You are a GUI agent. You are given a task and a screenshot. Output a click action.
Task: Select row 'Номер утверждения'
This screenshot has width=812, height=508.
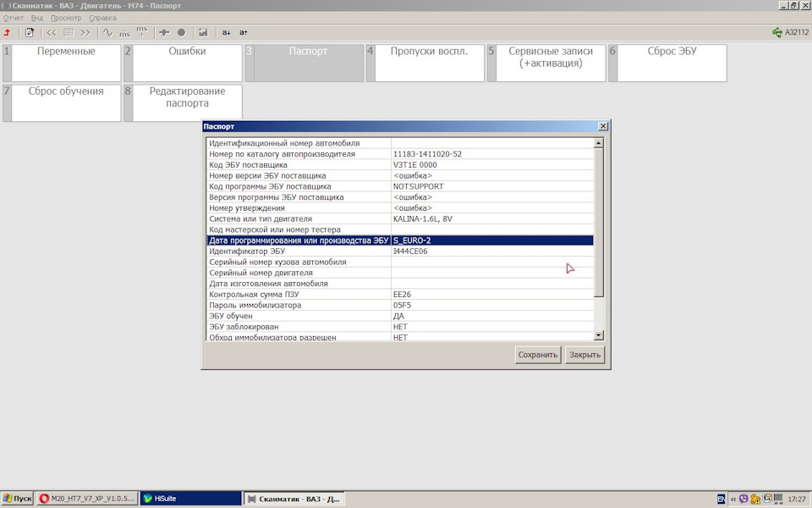400,208
